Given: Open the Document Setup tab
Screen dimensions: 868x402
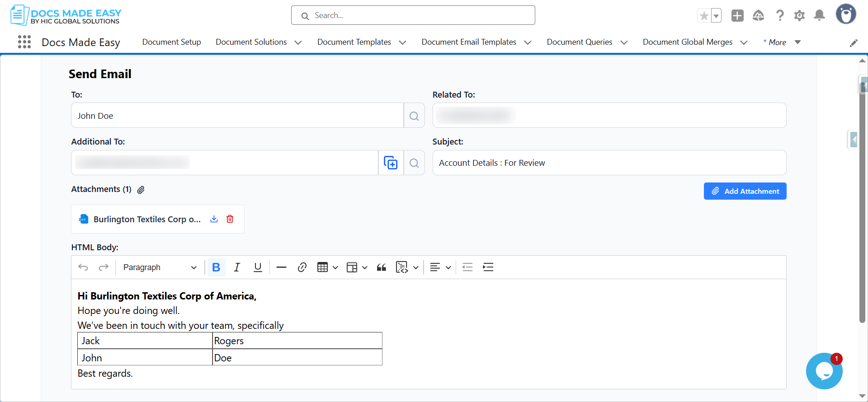Looking at the screenshot, I should coord(172,42).
